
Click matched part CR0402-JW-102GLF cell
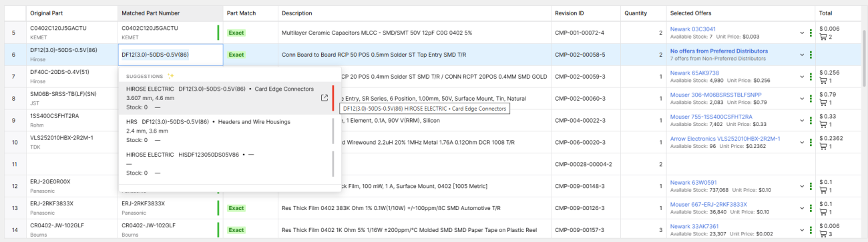(170, 229)
